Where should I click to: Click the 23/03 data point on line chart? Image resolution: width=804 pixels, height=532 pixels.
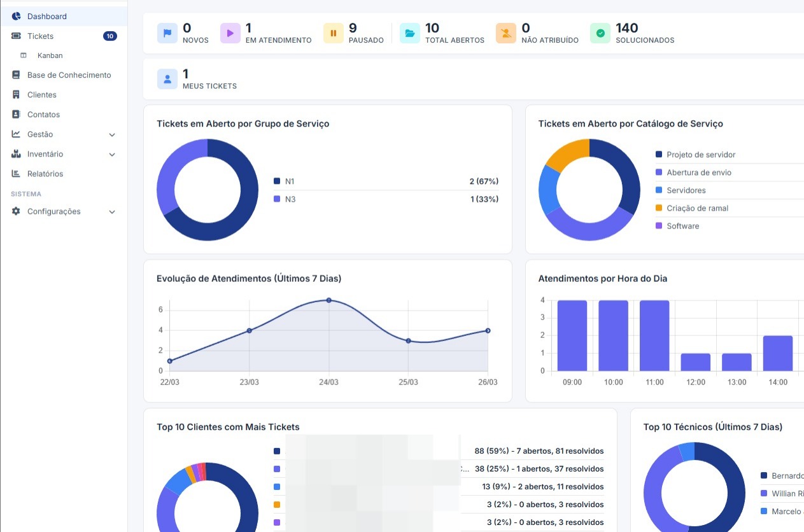[249, 330]
